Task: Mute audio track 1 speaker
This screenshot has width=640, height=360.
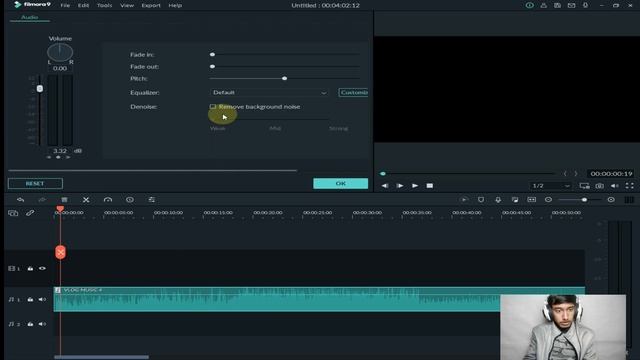Action: coord(42,299)
